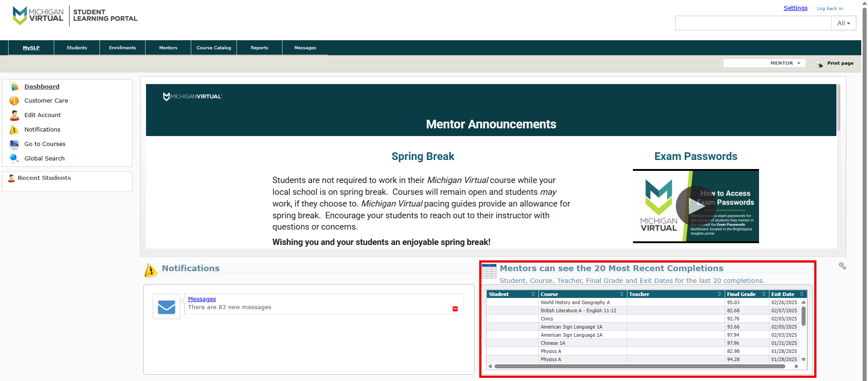Click the table scroll down arrow
Image resolution: width=868 pixels, height=381 pixels.
pos(803,360)
